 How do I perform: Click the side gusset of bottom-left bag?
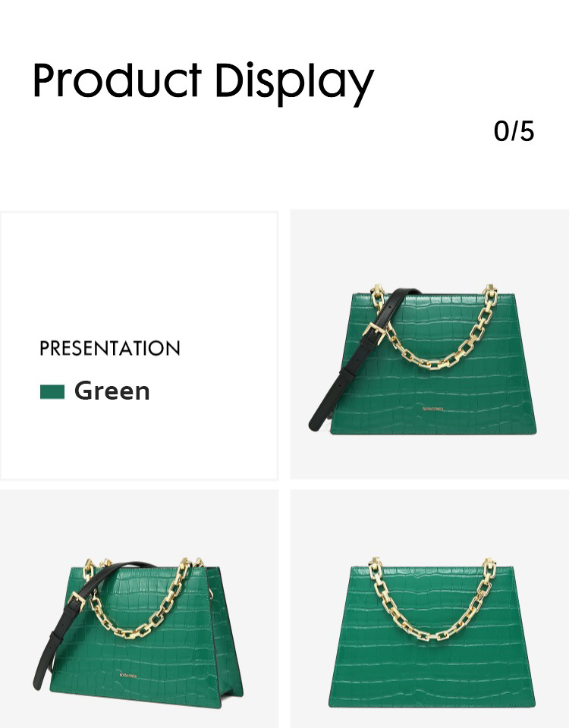226,636
